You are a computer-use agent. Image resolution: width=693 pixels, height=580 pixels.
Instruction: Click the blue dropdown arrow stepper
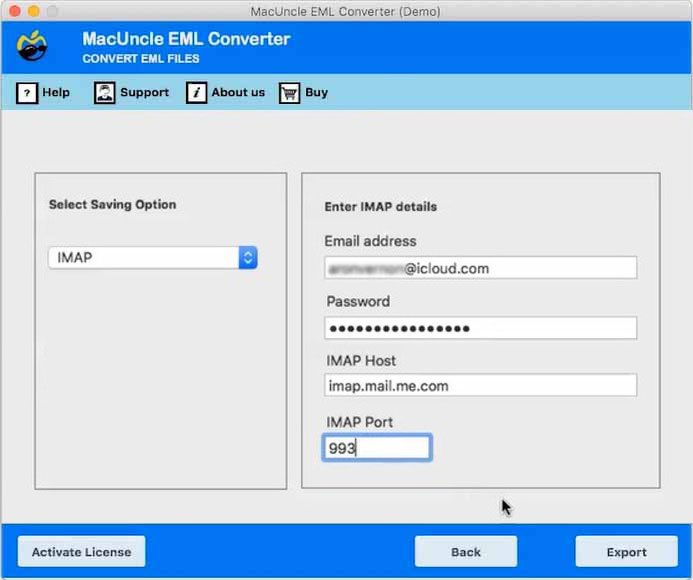point(248,257)
